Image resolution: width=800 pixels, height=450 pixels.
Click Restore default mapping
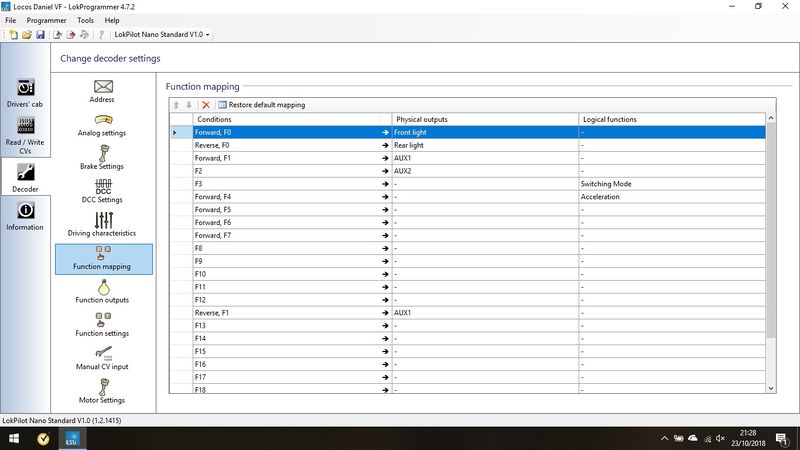coord(262,105)
